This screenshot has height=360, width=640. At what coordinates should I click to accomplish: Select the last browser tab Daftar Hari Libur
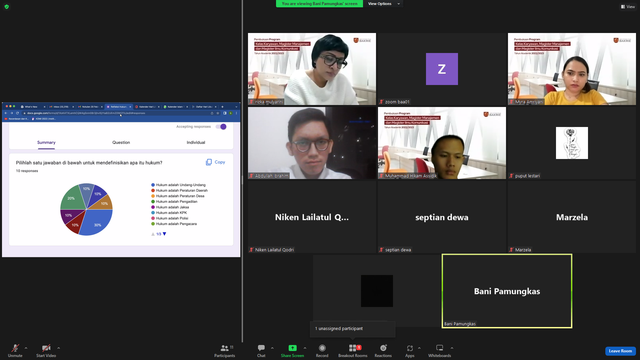(x=203, y=107)
